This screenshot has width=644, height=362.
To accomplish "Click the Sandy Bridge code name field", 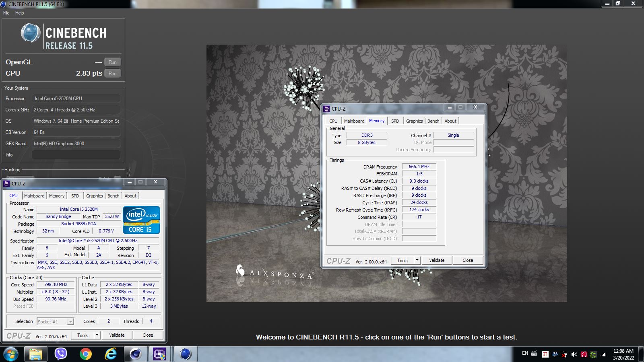I will [58, 216].
